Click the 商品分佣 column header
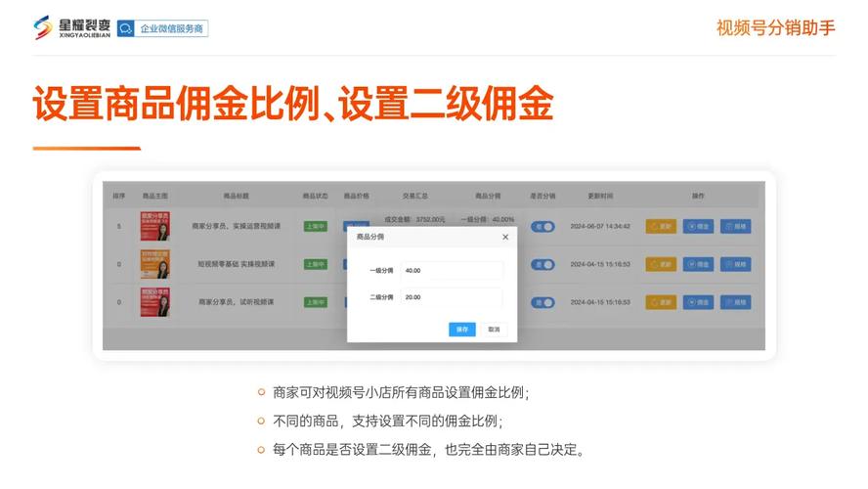The image size is (868, 489). click(x=488, y=196)
